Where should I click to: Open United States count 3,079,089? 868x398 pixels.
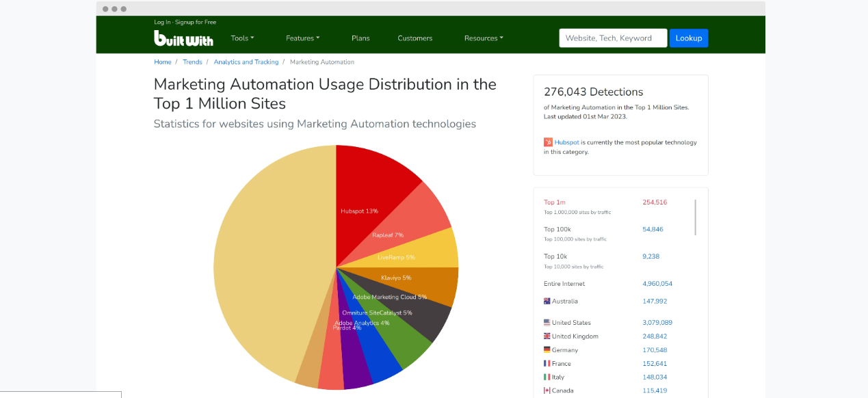[x=657, y=322]
